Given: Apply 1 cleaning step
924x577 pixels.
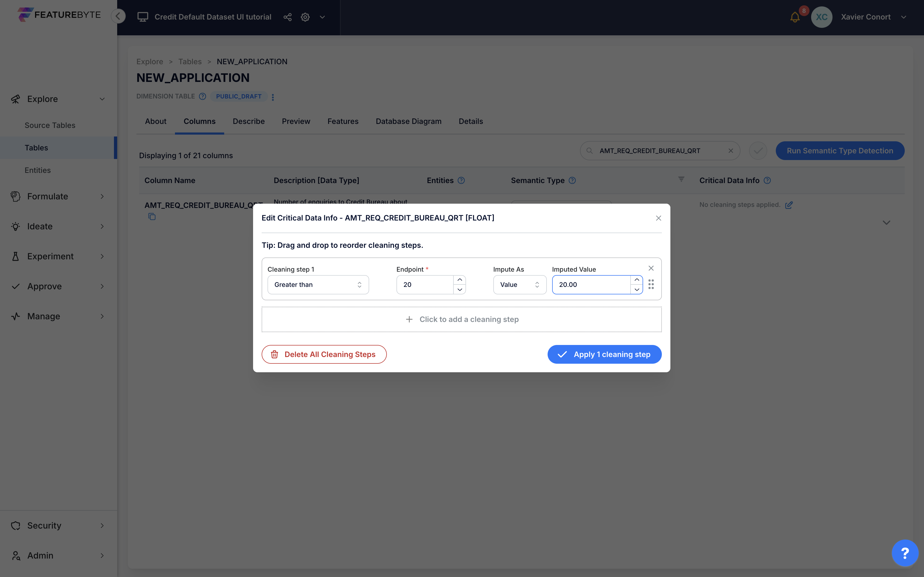Looking at the screenshot, I should click(604, 355).
